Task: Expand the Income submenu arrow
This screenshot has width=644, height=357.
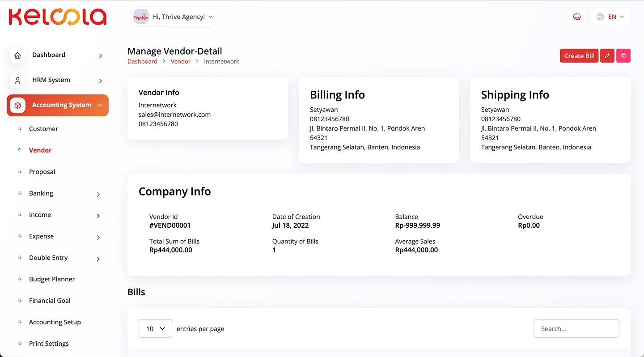Action: coord(98,216)
